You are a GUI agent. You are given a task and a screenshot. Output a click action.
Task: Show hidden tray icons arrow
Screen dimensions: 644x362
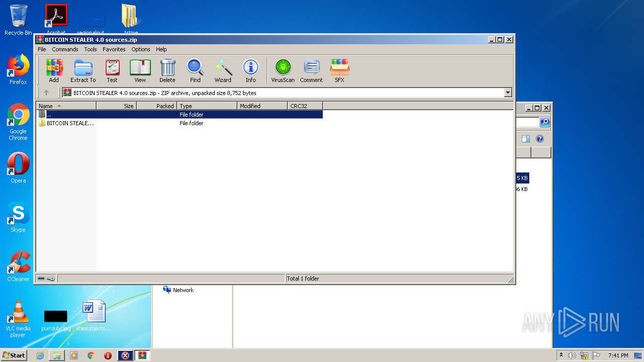pos(561,355)
